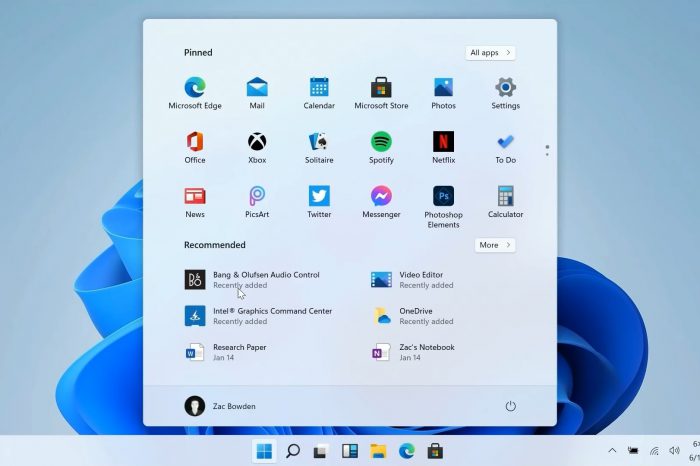Viewport: 700px width, 466px height.
Task: Open the Xbox app
Action: point(257,147)
